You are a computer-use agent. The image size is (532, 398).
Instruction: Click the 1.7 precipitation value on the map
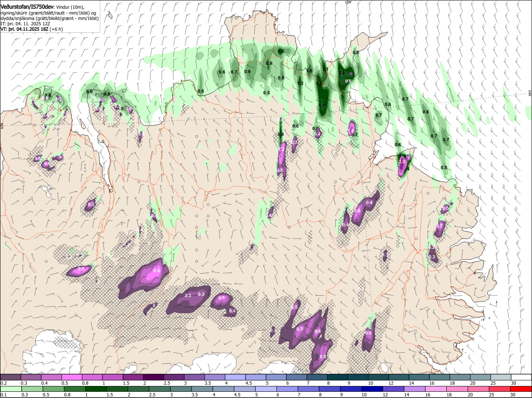point(322,106)
